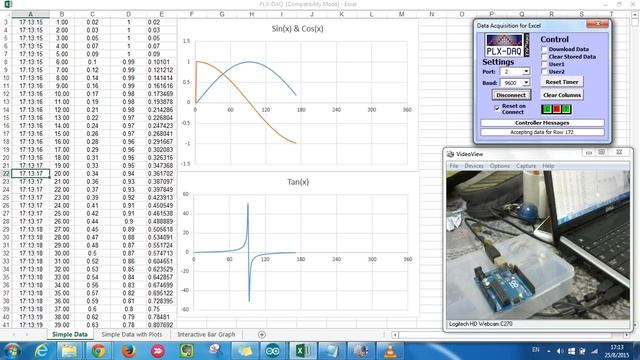640x360 pixels.
Task: Click the Excel icon in title bar
Action: click(x=8, y=4)
